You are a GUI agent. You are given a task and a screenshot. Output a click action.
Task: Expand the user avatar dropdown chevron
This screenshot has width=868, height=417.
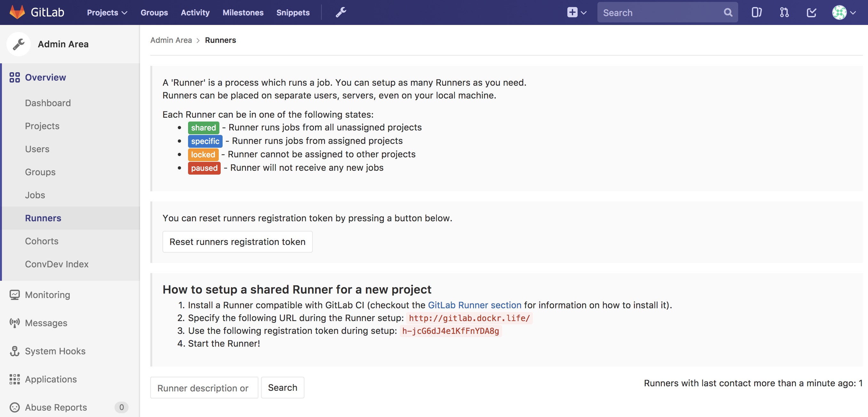tap(853, 13)
